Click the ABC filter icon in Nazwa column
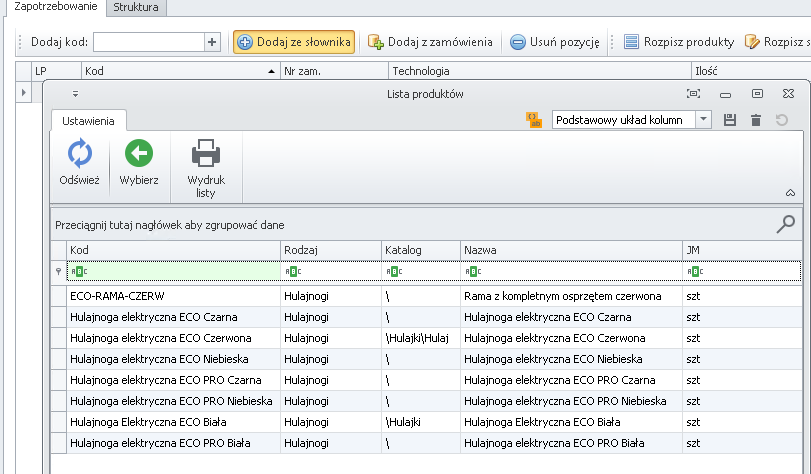Image resolution: width=811 pixels, height=474 pixels. point(473,271)
